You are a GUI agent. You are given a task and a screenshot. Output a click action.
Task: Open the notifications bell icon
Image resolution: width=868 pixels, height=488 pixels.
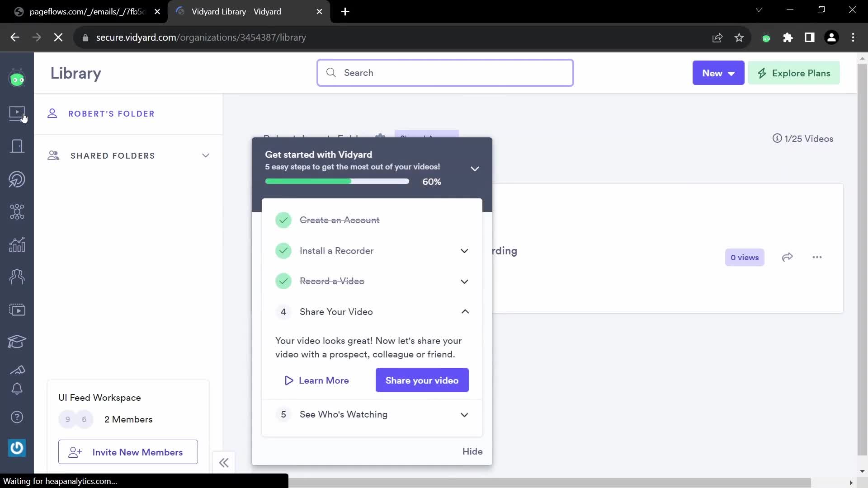click(17, 389)
